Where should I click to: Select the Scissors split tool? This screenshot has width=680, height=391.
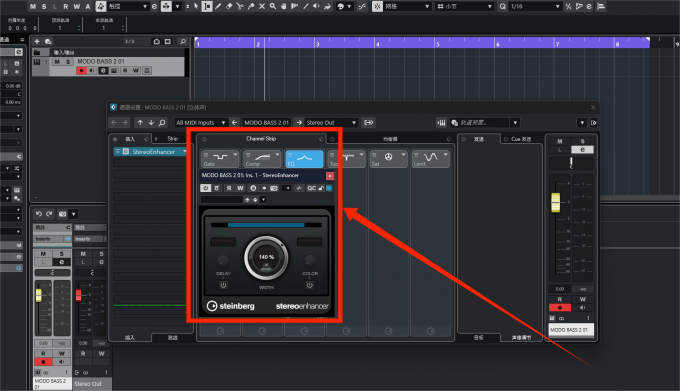[x=240, y=6]
